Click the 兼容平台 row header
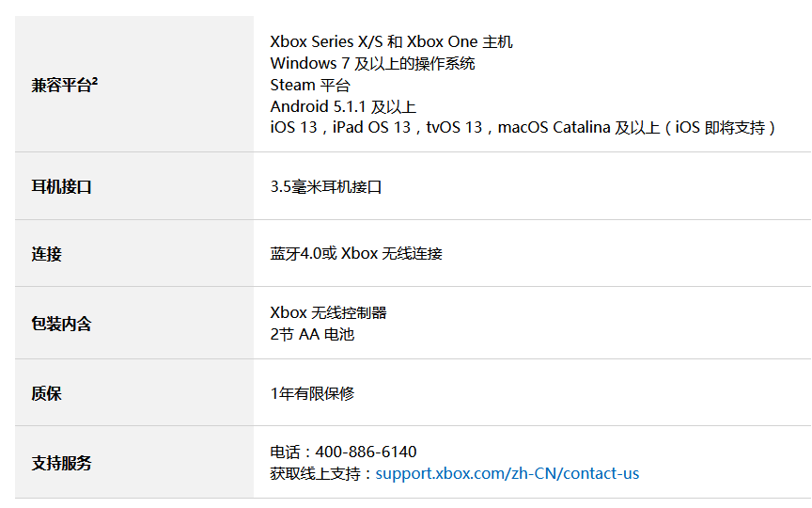The height and width of the screenshot is (508, 812). [61, 86]
